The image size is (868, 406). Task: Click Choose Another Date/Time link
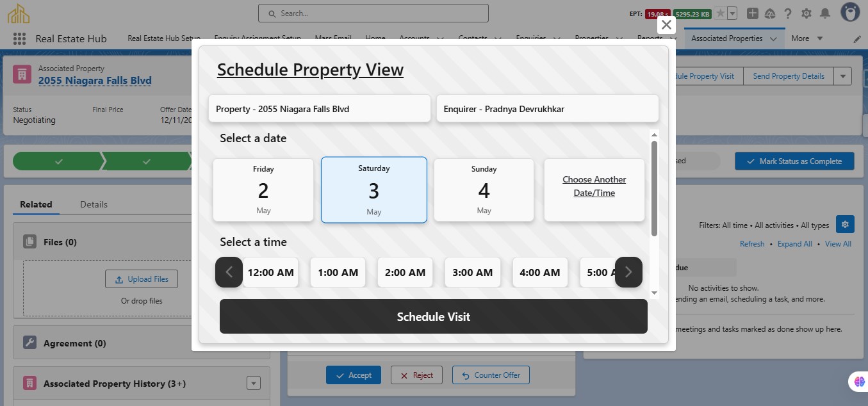click(594, 186)
